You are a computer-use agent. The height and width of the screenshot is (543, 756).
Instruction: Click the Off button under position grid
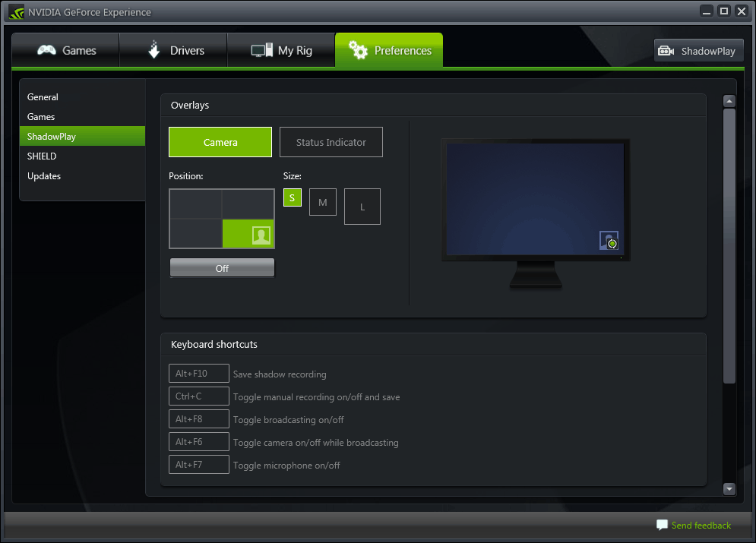pos(223,268)
